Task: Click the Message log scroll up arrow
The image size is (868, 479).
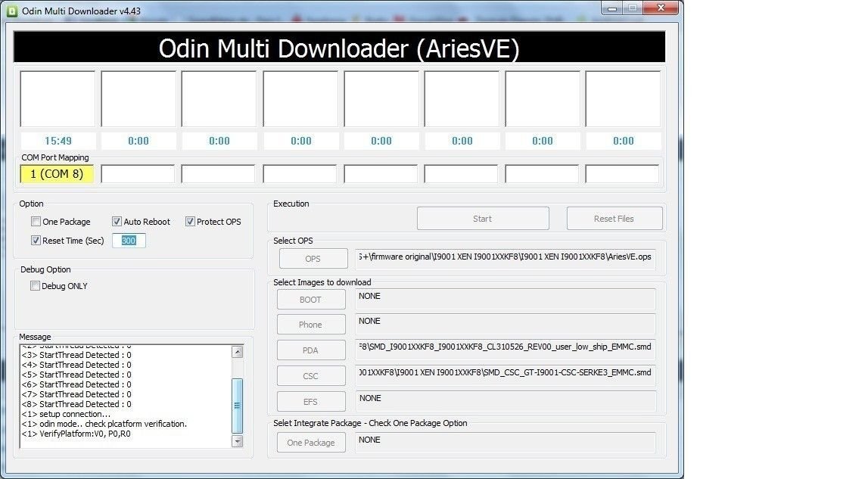Action: 238,352
